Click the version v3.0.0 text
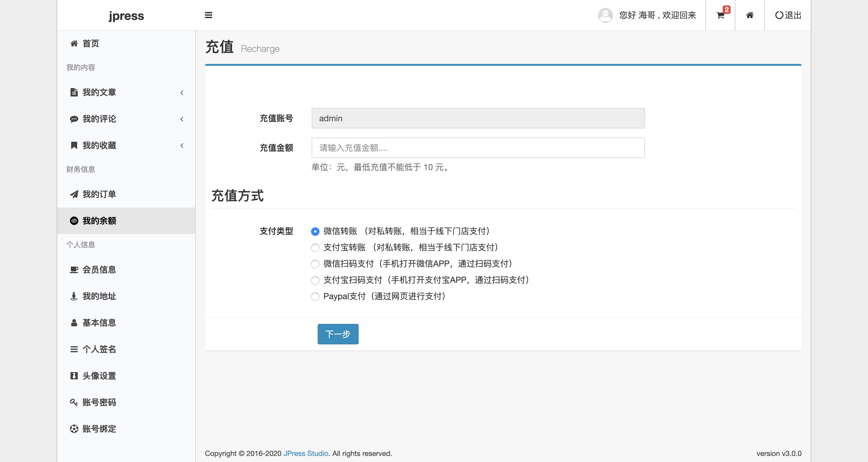868x462 pixels. pos(779,454)
